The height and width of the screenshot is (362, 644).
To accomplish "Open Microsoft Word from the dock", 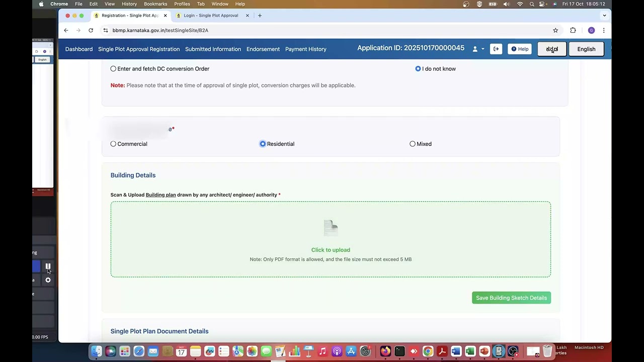I will [x=456, y=351].
